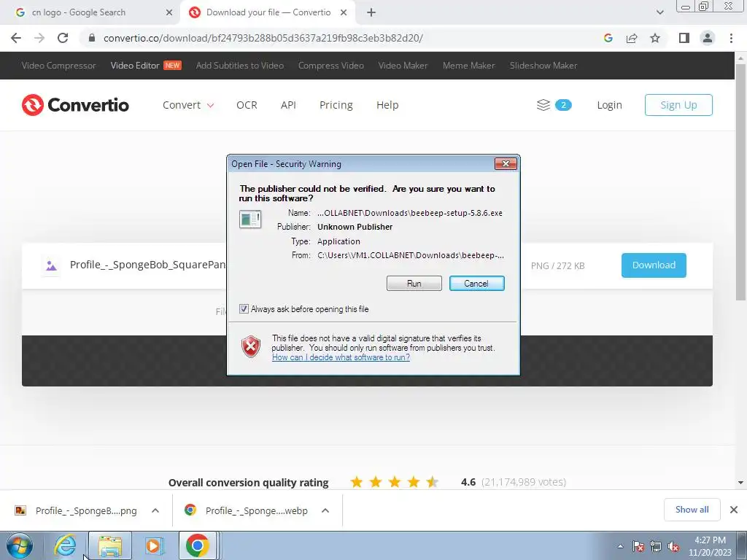Image resolution: width=747 pixels, height=560 pixels.
Task: Show hidden tray icons arrow
Action: pos(620,547)
